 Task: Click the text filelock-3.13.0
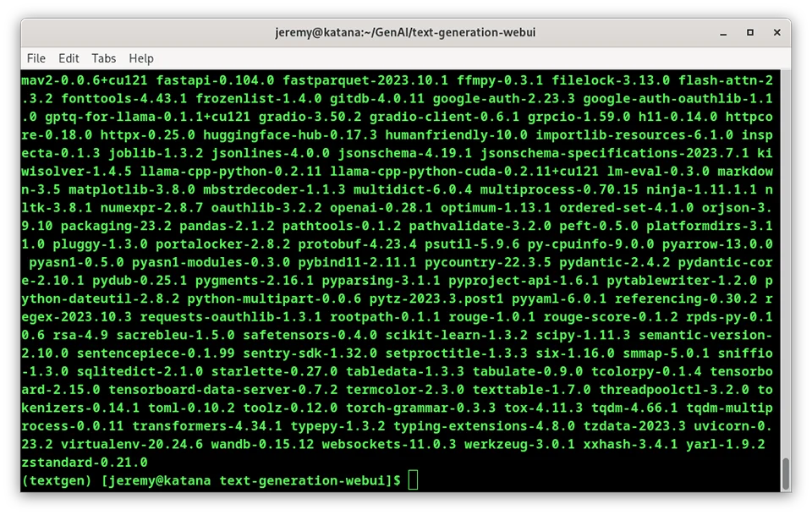(x=611, y=80)
